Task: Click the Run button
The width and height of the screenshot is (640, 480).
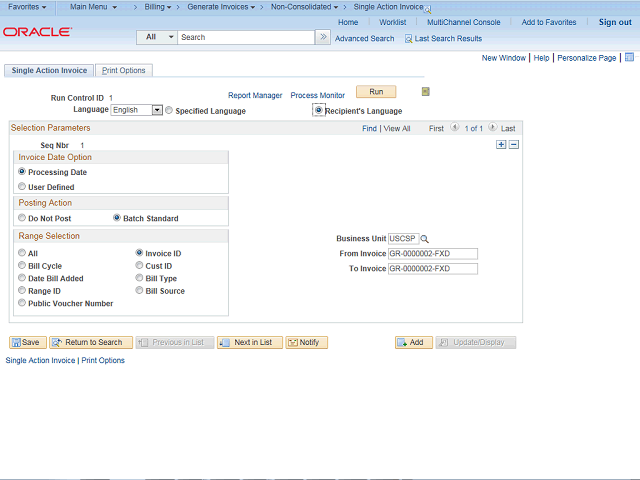Action: click(376, 91)
